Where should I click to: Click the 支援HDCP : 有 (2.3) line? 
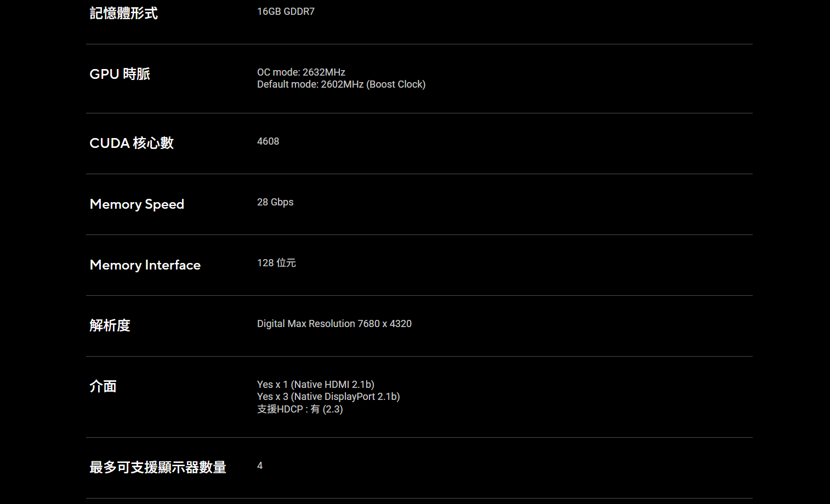click(x=300, y=409)
